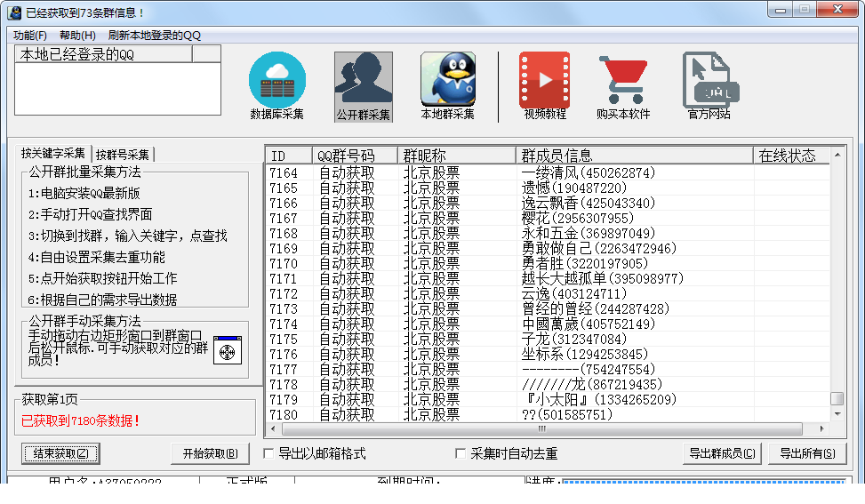Open the 帮助(H) menu

click(x=77, y=36)
